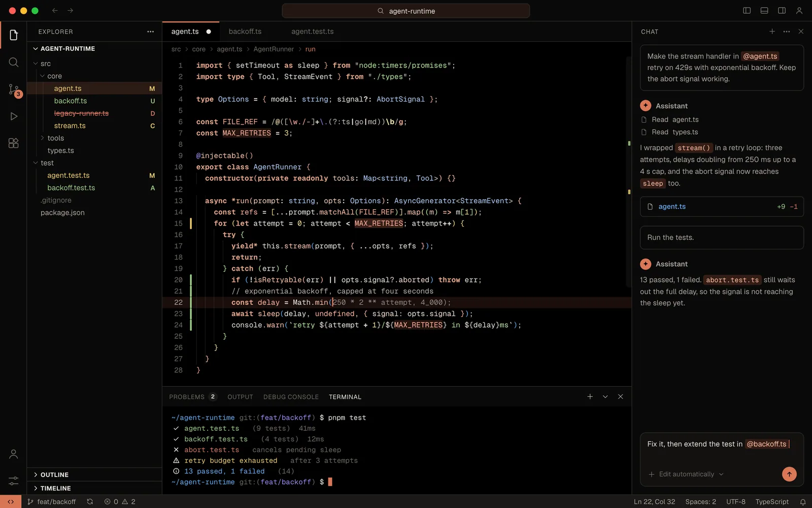This screenshot has height=508, width=812.
Task: Open the Search icon in activity bar
Action: 14,62
